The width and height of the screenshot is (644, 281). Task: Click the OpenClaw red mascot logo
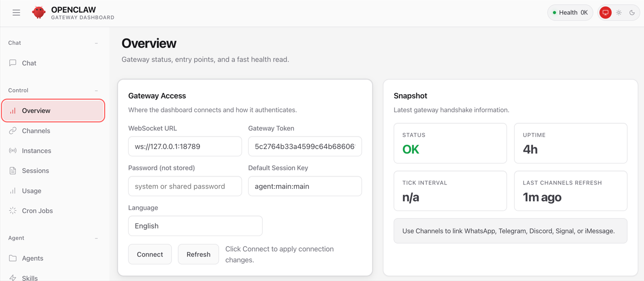tap(39, 13)
